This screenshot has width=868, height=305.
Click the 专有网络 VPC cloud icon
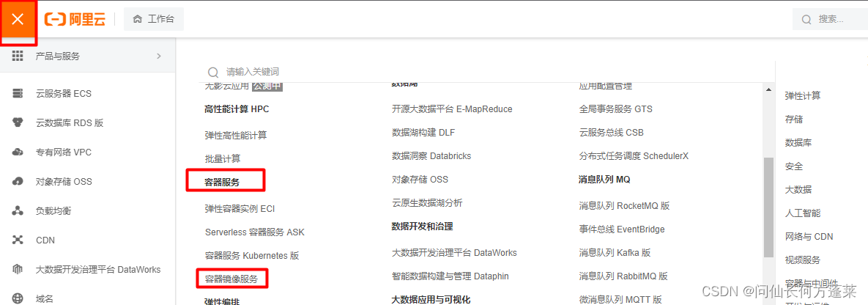coord(18,152)
